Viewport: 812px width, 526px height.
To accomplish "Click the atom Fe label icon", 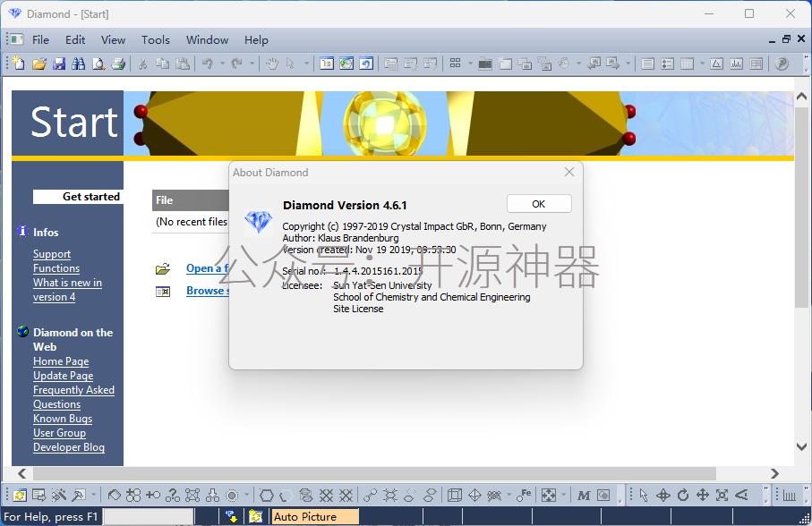I will 524,496.
